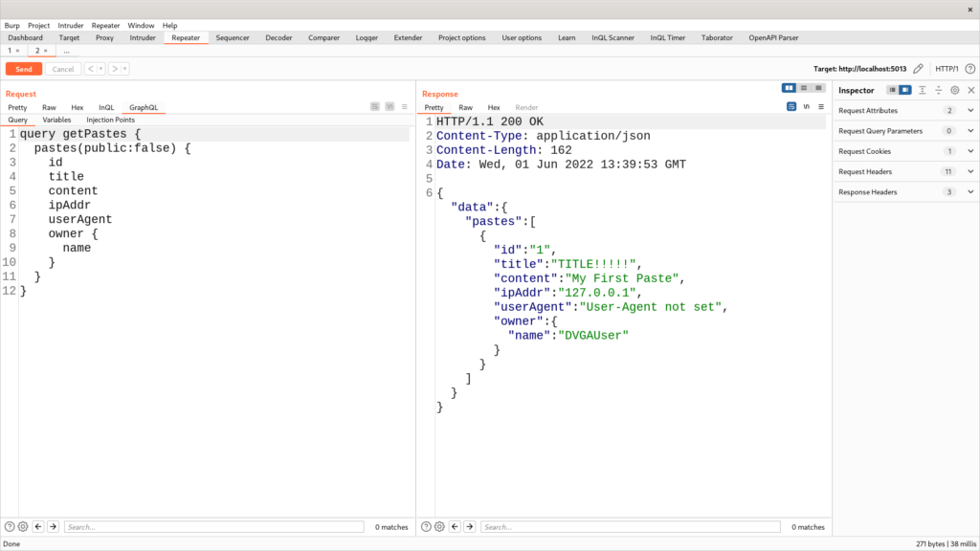Open the response pane hamburger menu
980x551 pixels.
[821, 106]
